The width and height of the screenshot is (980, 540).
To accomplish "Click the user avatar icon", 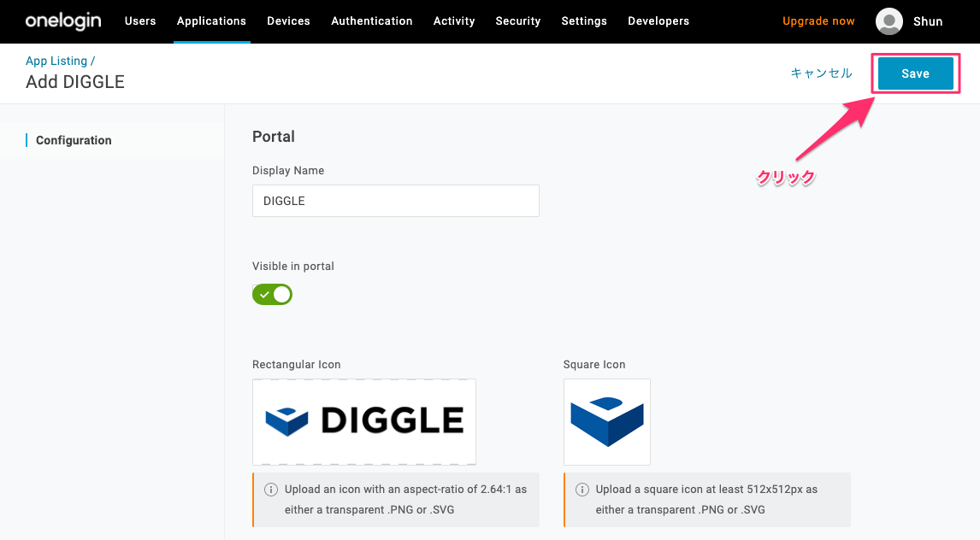I will pos(889,21).
